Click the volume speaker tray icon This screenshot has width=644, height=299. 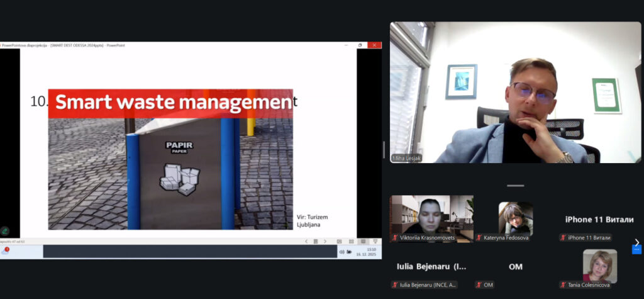pos(341,252)
